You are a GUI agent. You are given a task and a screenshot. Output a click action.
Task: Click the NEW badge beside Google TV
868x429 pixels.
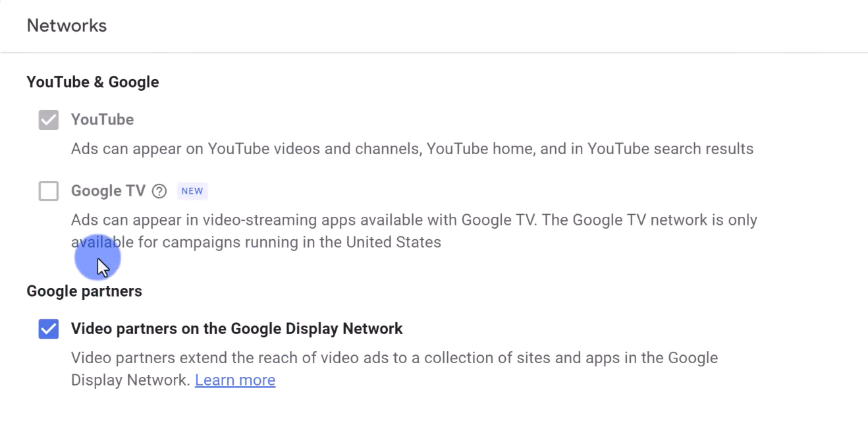coord(192,191)
